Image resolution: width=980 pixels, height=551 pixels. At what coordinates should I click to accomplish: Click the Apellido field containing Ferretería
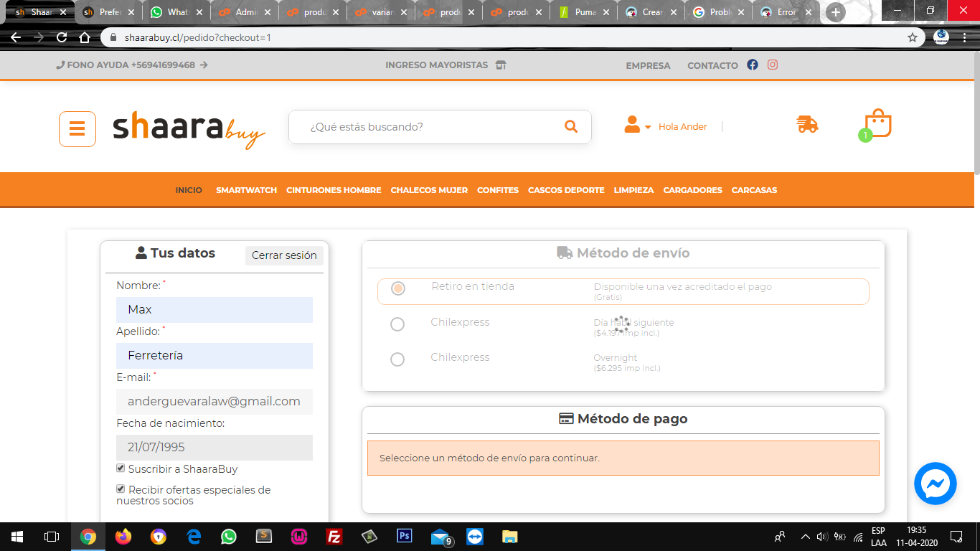point(215,356)
